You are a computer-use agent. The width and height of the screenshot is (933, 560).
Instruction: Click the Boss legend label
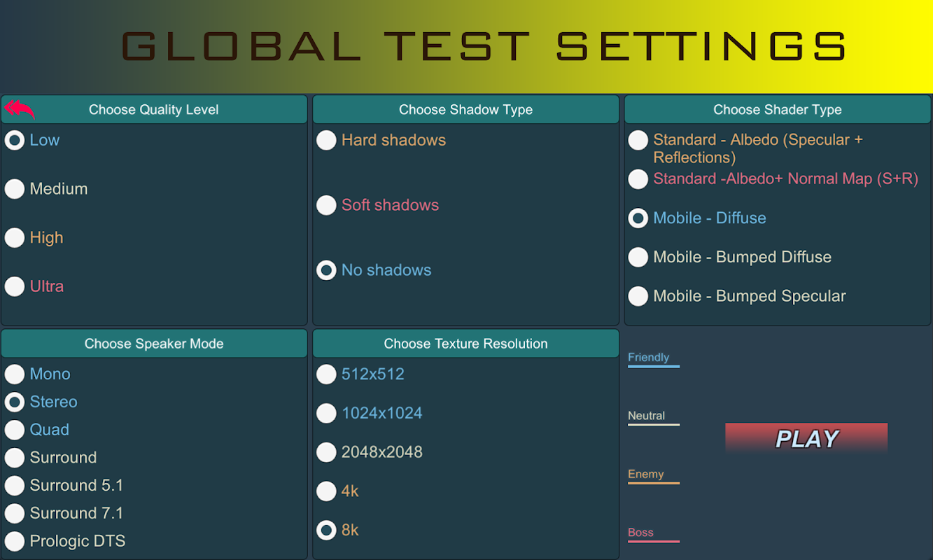pyautogui.click(x=640, y=532)
